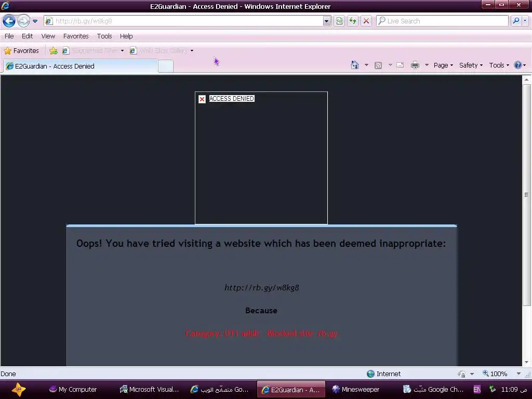Switch to My Computer taskbar window
Image resolution: width=532 pixels, height=399 pixels.
73,390
